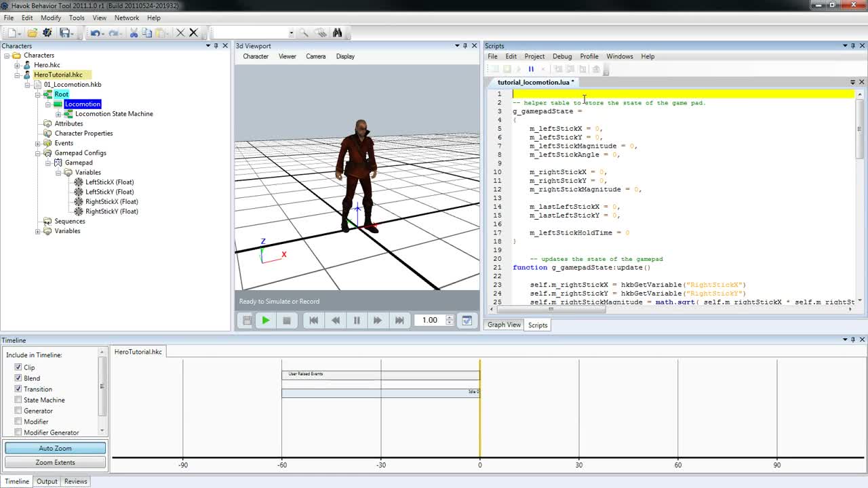Enable the State Machine timeline checkbox
This screenshot has height=488, width=868.
click(x=18, y=400)
